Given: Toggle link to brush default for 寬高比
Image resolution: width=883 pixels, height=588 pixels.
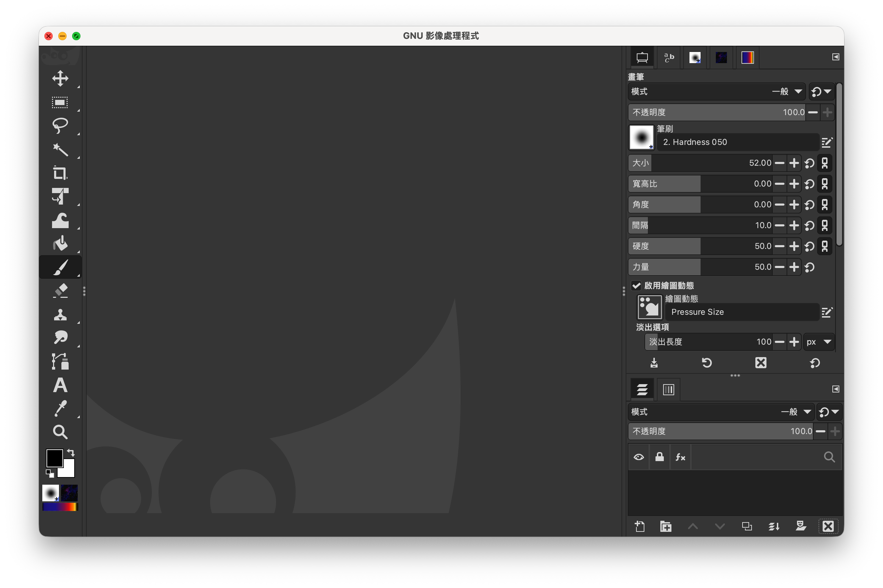Looking at the screenshot, I should pos(824,184).
